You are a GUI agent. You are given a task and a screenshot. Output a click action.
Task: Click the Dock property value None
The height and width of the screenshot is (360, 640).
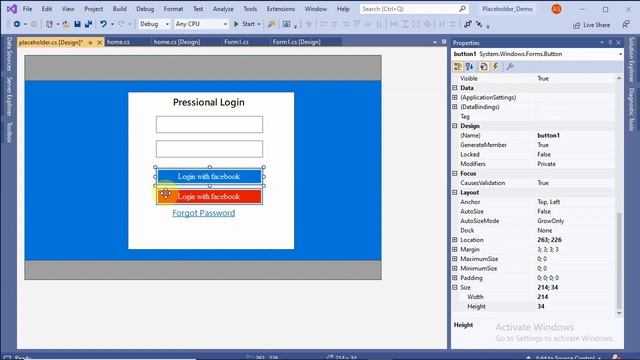click(x=544, y=230)
